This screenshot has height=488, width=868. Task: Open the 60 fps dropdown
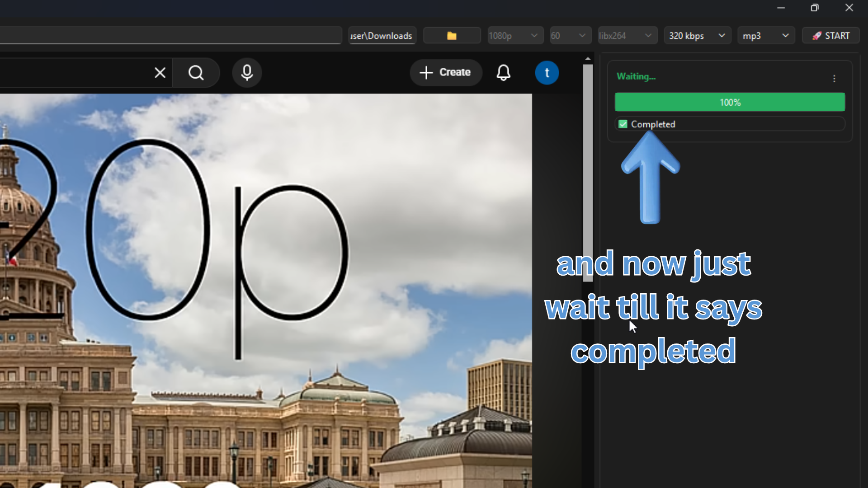(x=570, y=35)
